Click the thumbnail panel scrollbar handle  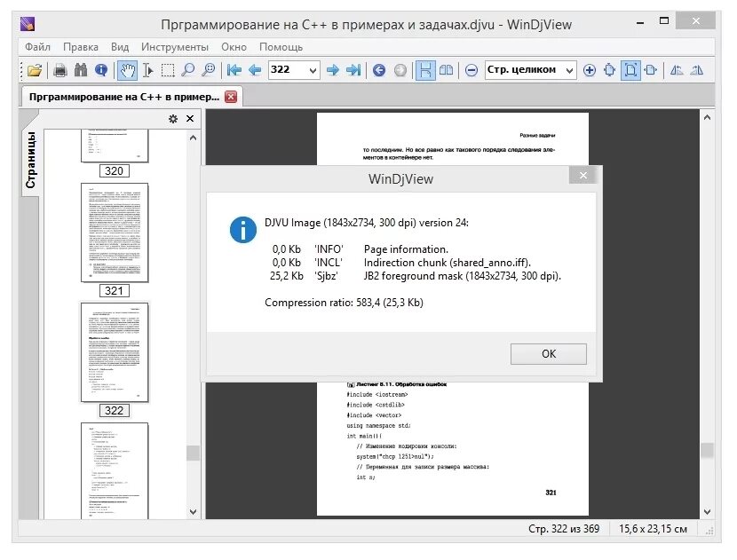[x=193, y=453]
